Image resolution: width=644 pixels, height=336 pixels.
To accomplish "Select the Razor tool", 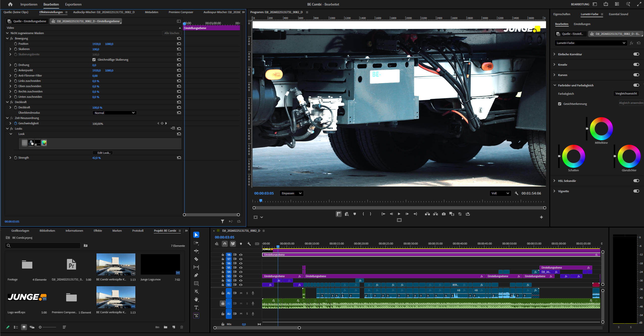I will [x=196, y=259].
